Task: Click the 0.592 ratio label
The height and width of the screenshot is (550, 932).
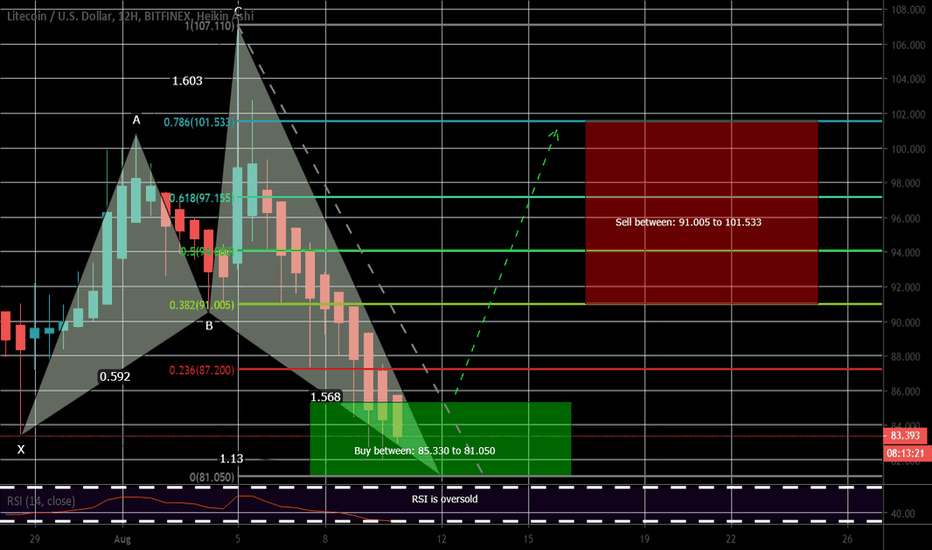Action: click(x=115, y=376)
